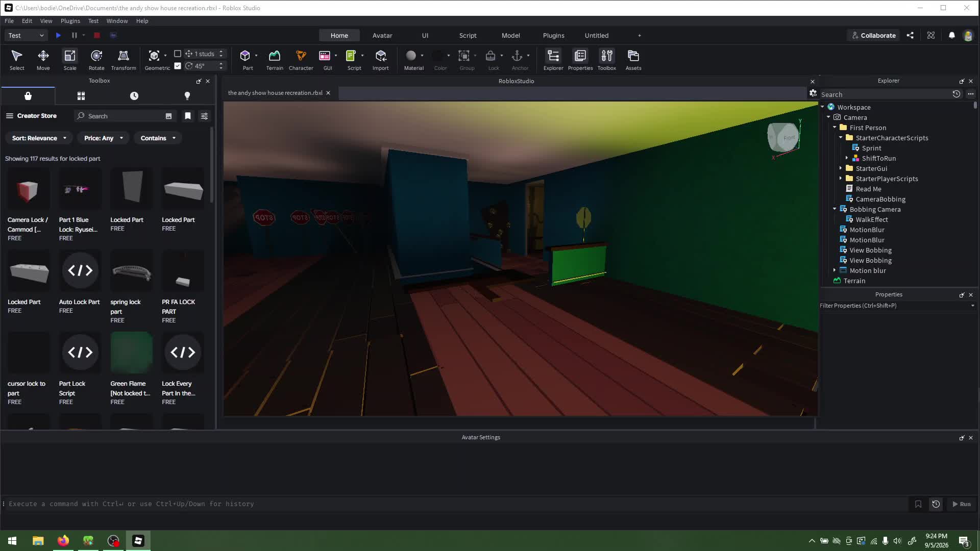Click Explorer more options button

(971, 94)
